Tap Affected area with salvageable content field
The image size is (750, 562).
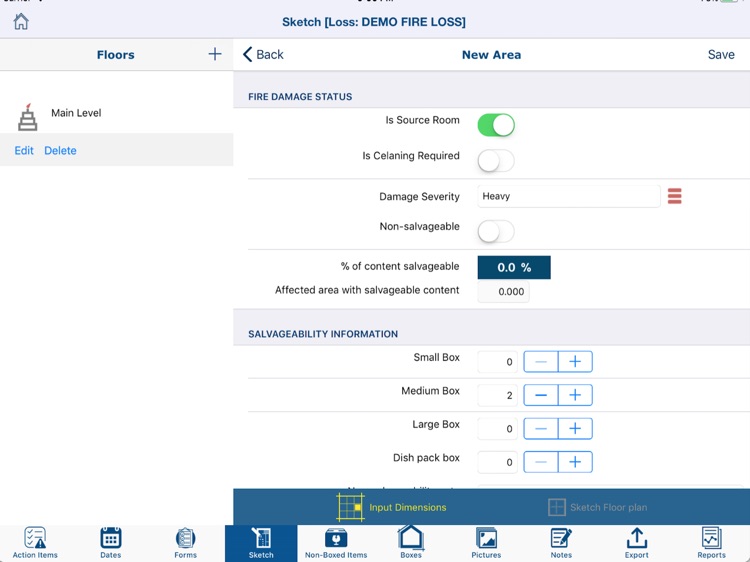pos(503,291)
